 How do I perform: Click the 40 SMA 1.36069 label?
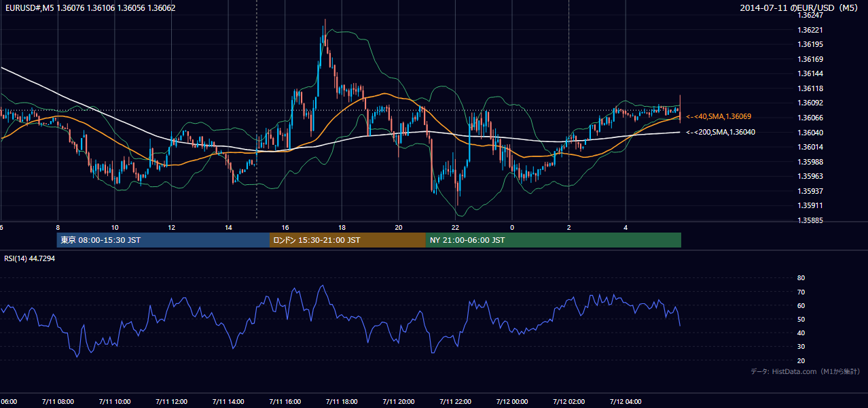(x=719, y=117)
